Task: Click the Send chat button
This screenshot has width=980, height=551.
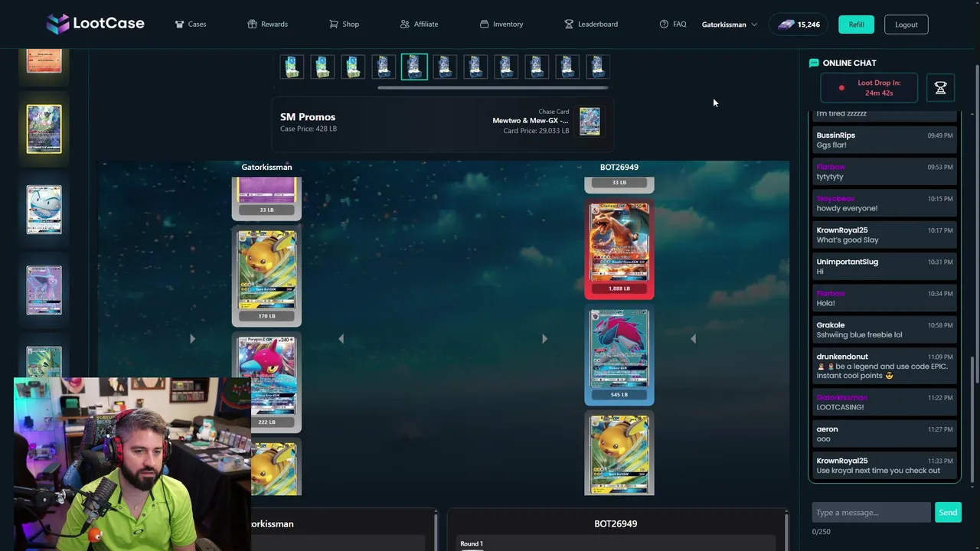Action: (x=948, y=513)
